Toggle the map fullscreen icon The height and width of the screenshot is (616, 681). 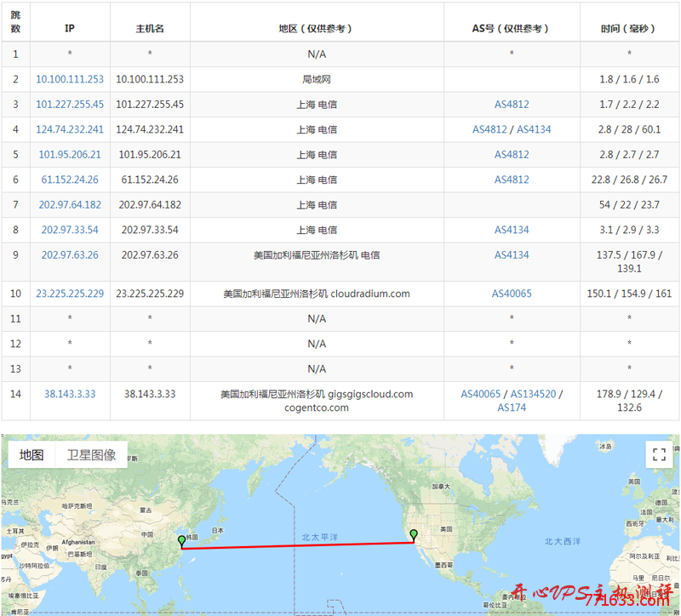pyautogui.click(x=657, y=453)
